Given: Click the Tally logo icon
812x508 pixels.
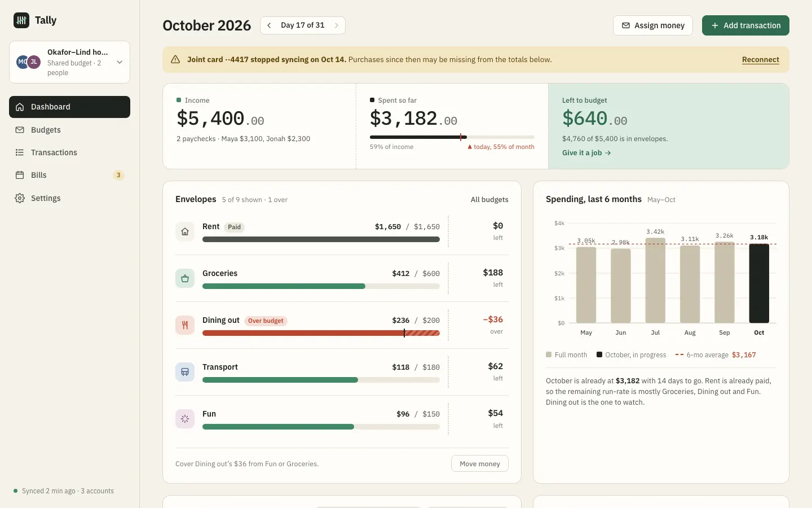Looking at the screenshot, I should [x=21, y=20].
